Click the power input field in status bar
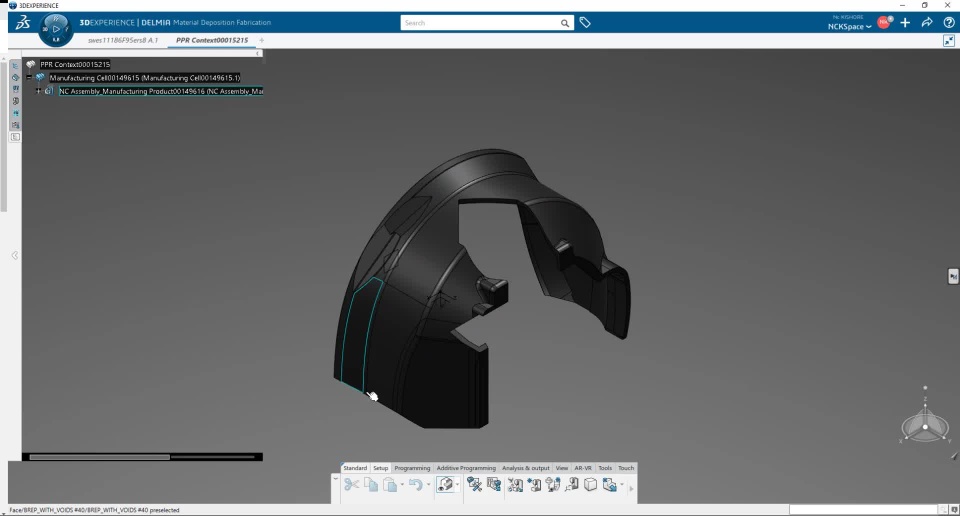The width and height of the screenshot is (960, 516). (x=863, y=509)
